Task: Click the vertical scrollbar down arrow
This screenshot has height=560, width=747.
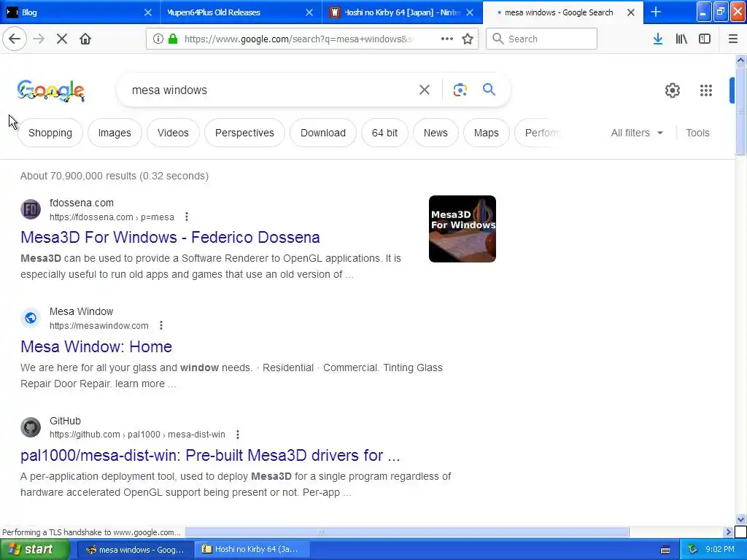Action: (740, 519)
